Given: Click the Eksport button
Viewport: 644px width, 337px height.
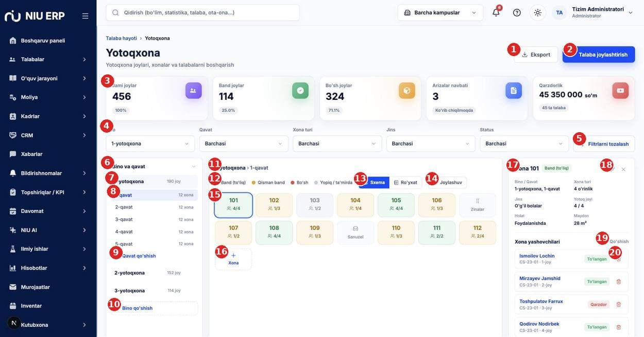Looking at the screenshot, I should (x=536, y=55).
